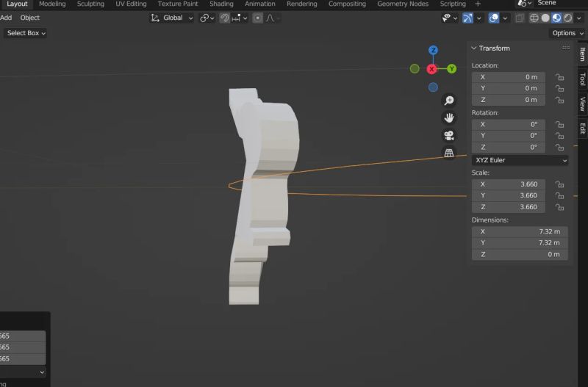Toggle snapping magnet icon

pyautogui.click(x=225, y=18)
